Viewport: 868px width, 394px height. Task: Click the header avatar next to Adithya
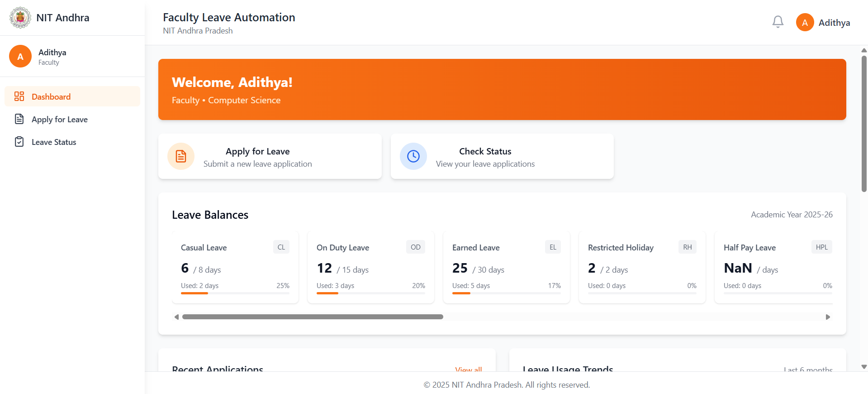[x=805, y=22]
